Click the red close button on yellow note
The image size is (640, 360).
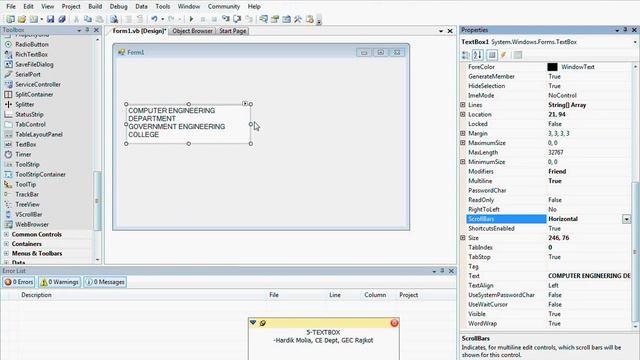tap(394, 323)
